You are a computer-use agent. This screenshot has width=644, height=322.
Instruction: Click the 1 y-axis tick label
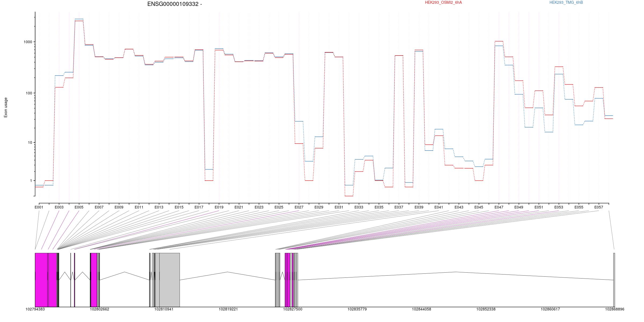click(x=31, y=181)
